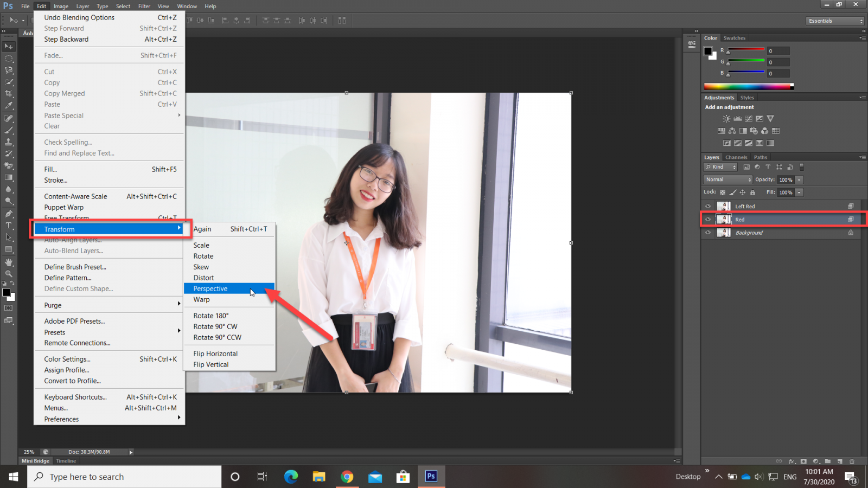Click the delete layer trash icon
868x488 pixels.
click(x=852, y=461)
